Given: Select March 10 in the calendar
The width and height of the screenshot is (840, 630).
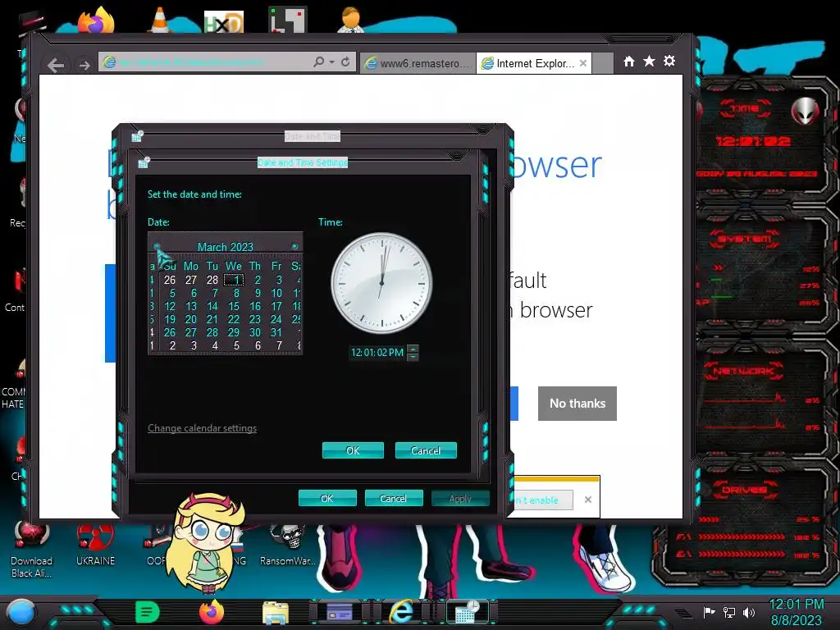Looking at the screenshot, I should 276,293.
